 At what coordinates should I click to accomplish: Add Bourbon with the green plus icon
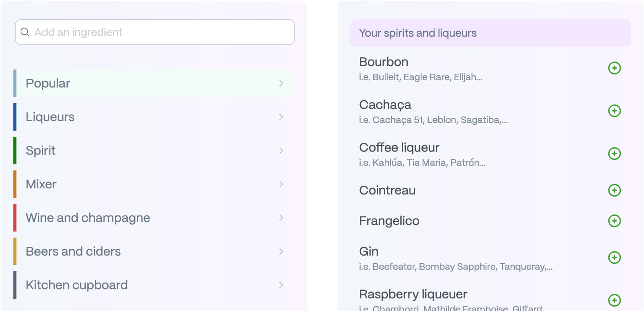tap(614, 68)
